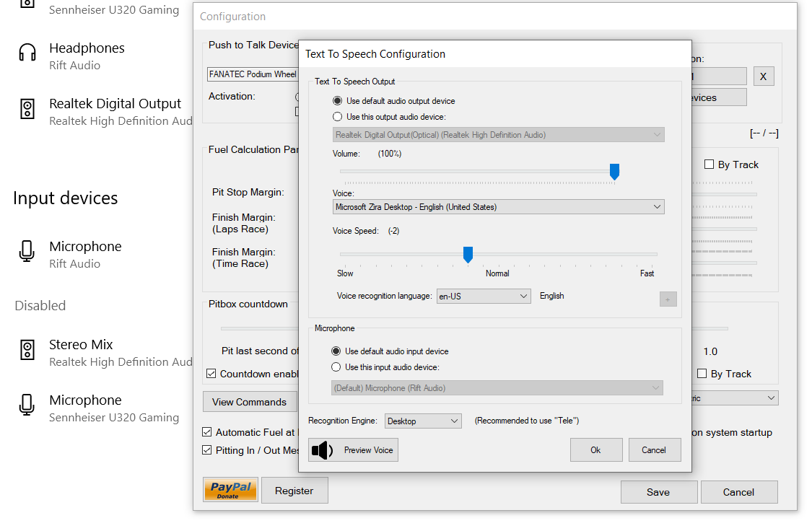
Task: Toggle the Pitting In / Out Messages checkbox
Action: 207,449
